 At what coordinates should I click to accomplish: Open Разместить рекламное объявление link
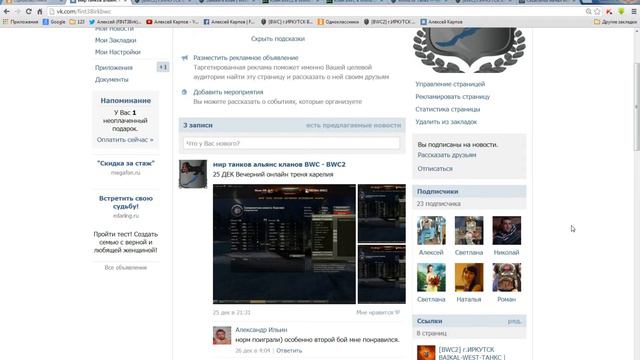click(x=246, y=58)
